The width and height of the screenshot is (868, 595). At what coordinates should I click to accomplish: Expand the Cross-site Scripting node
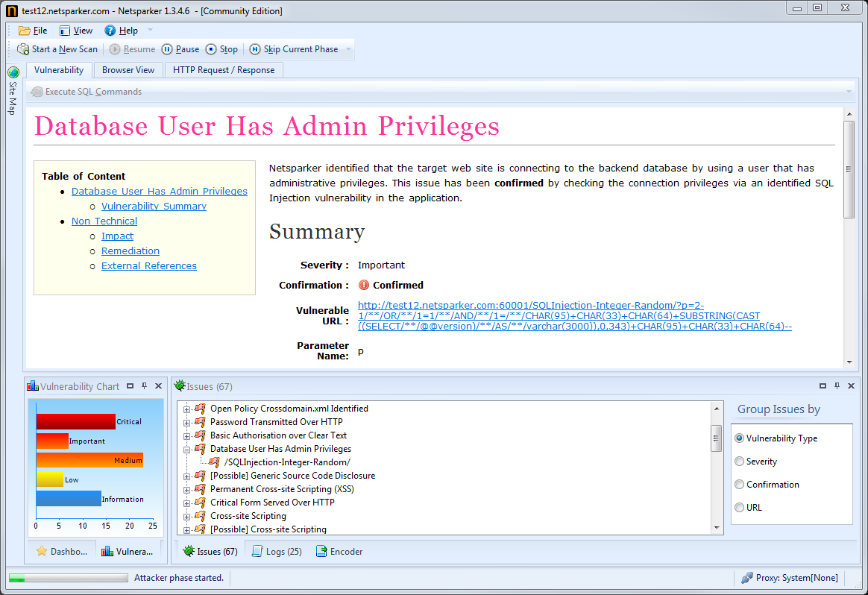[186, 517]
